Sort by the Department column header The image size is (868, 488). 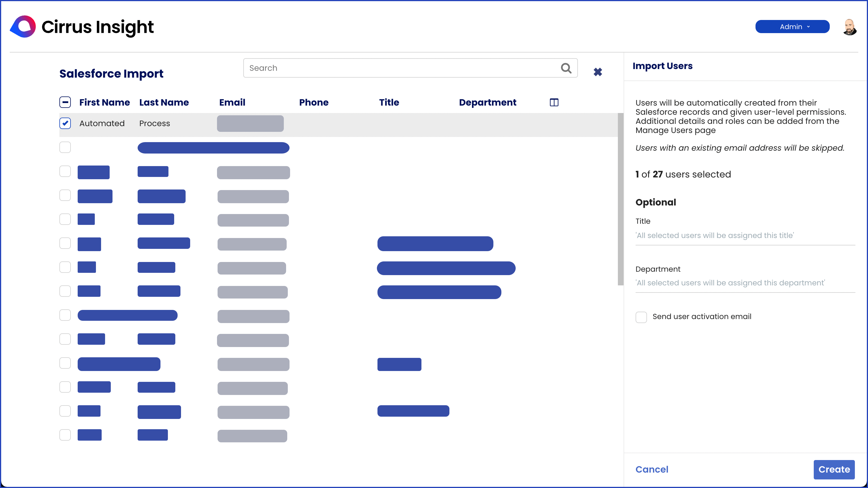[488, 102]
